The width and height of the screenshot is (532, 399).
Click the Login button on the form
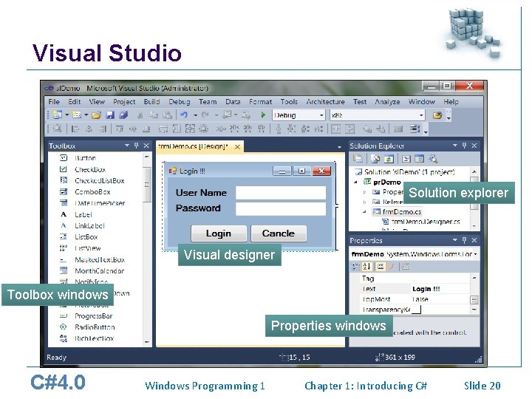click(x=219, y=233)
